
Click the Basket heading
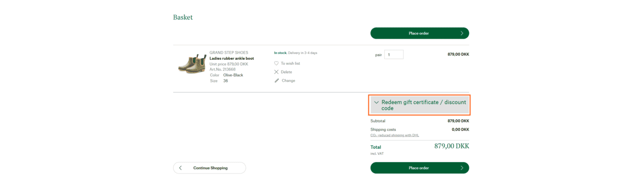coord(183,17)
